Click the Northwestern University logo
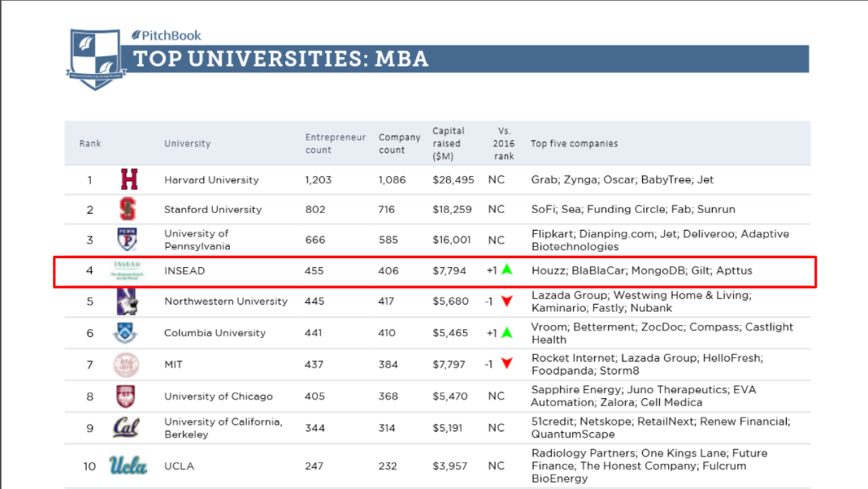This screenshot has height=489, width=868. (128, 302)
